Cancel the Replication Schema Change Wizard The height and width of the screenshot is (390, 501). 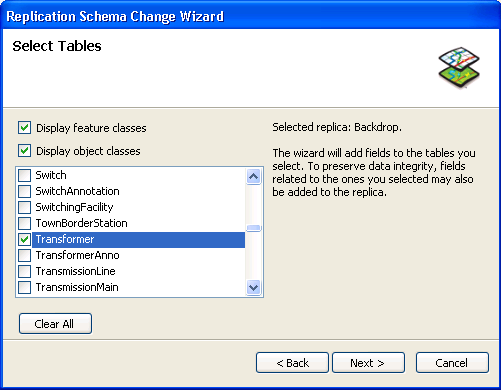pos(452,363)
